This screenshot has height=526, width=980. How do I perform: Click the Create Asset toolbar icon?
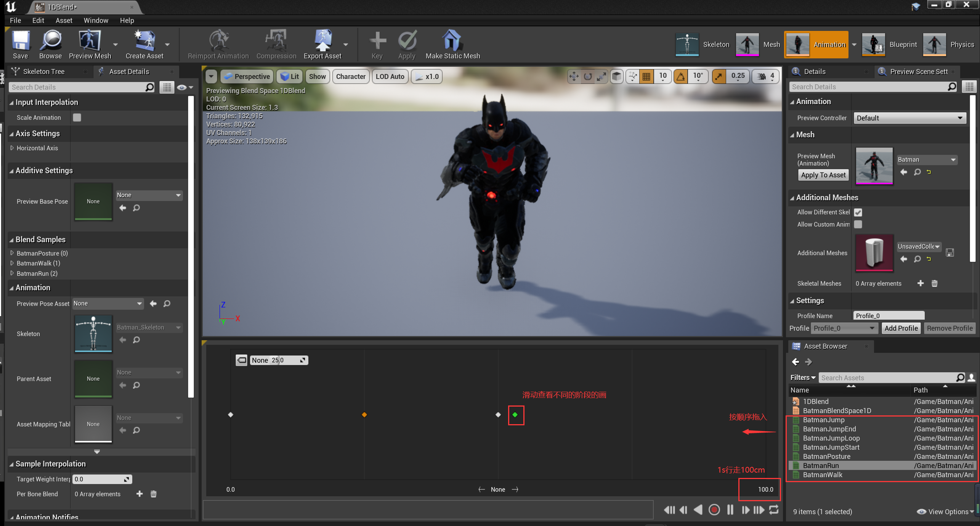tap(144, 40)
